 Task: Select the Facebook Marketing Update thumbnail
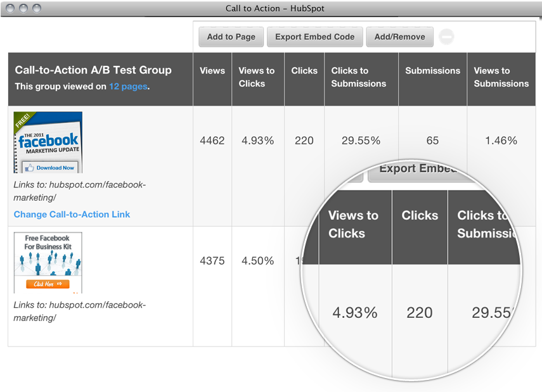tap(48, 142)
